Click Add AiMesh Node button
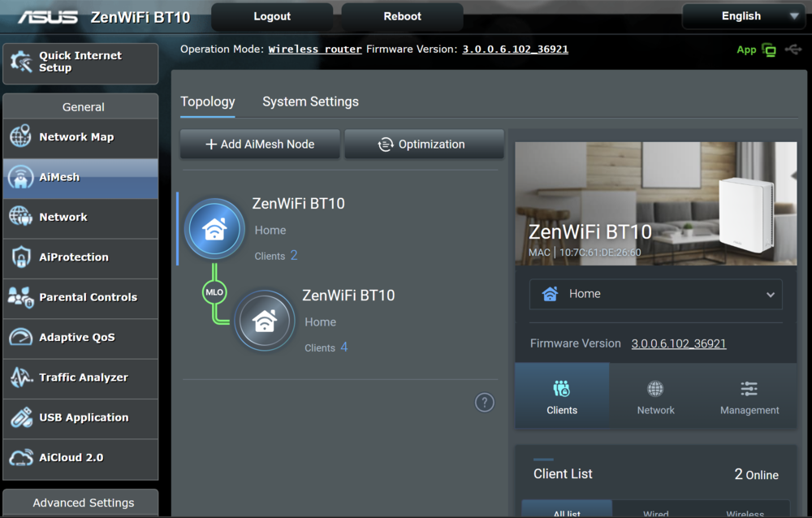The height and width of the screenshot is (518, 812). [x=260, y=144]
